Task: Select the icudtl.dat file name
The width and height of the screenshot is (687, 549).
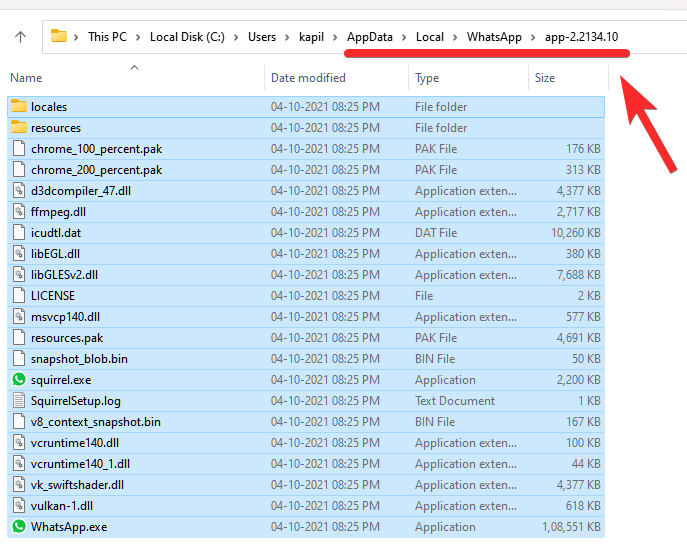Action: pos(56,233)
